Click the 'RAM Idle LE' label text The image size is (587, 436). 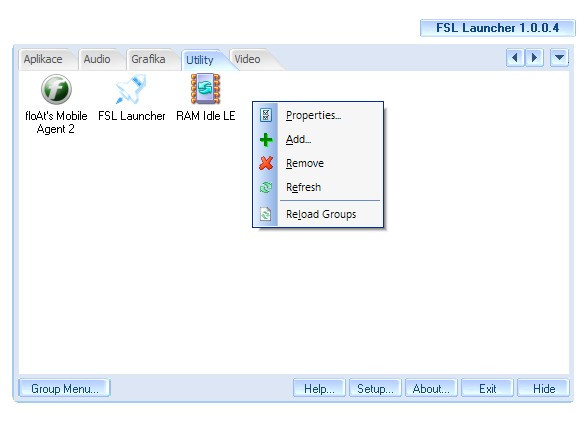tap(206, 116)
